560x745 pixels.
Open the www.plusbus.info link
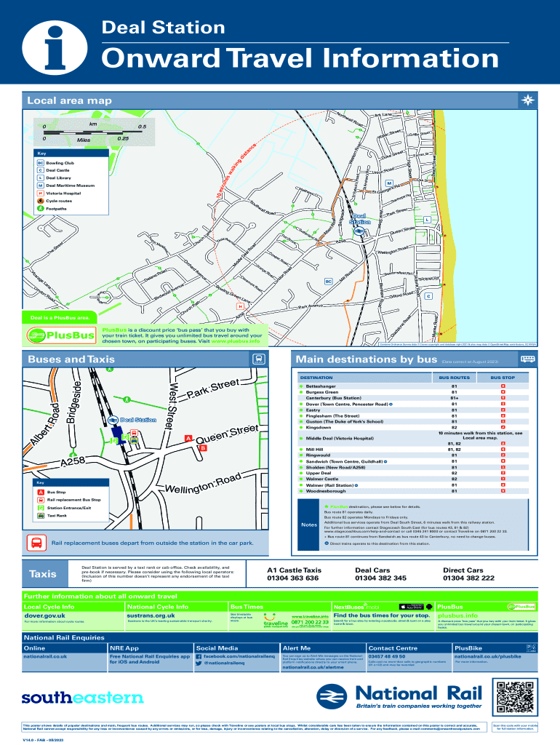pos(235,340)
